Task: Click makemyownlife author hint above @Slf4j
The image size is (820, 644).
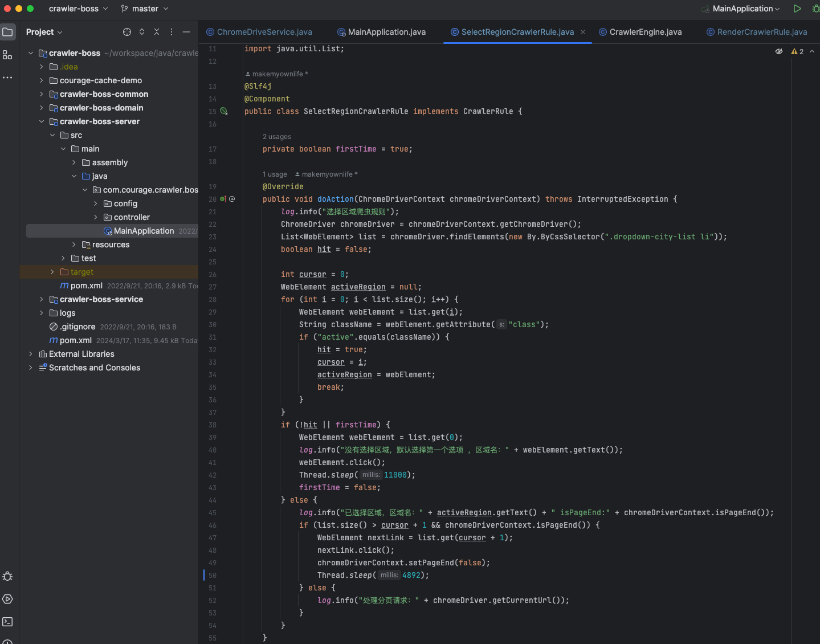Action: (x=277, y=74)
